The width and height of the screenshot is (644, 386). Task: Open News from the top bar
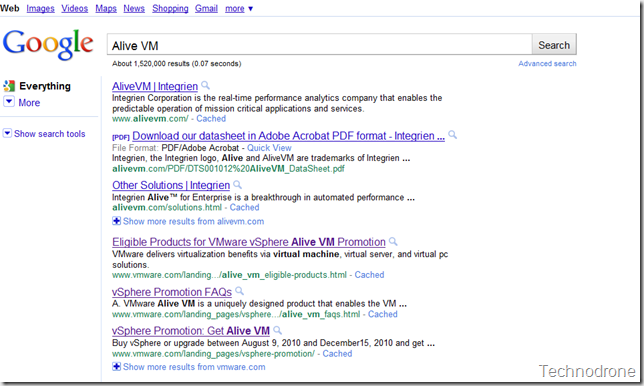tap(134, 8)
